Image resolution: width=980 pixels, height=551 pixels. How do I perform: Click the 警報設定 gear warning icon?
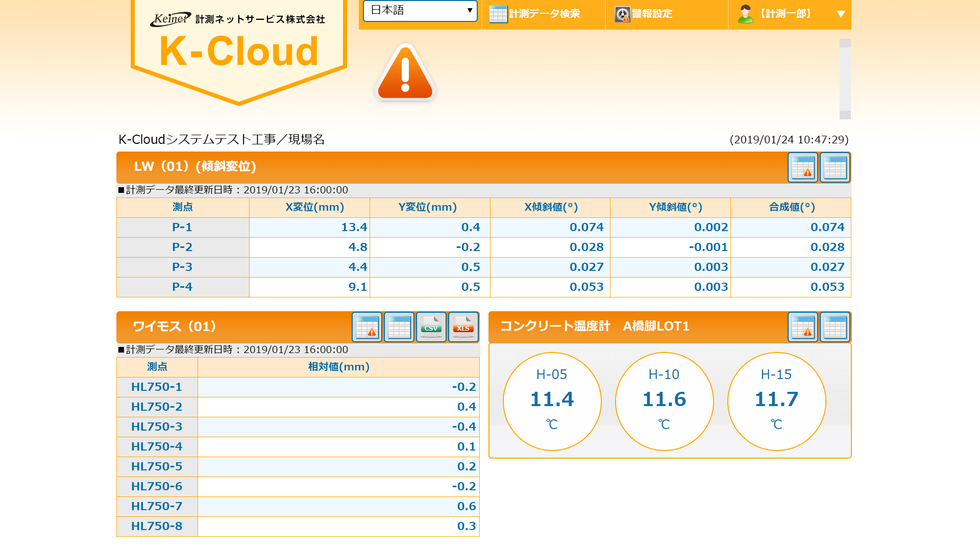622,14
